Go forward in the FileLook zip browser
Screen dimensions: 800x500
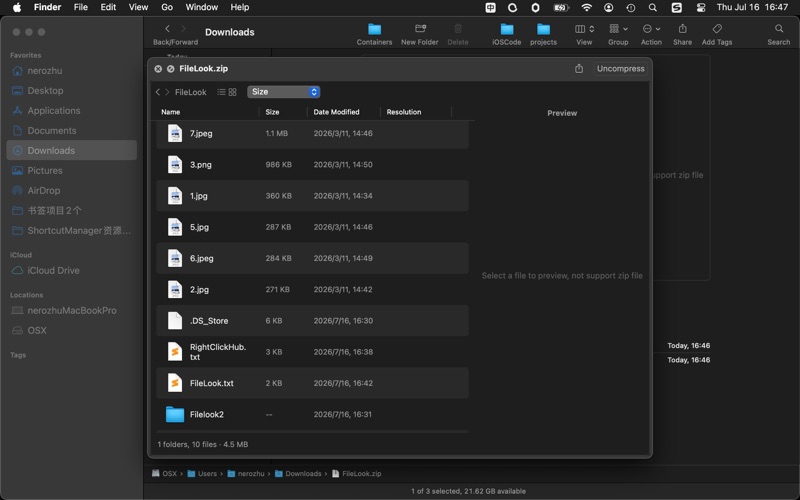[167, 92]
